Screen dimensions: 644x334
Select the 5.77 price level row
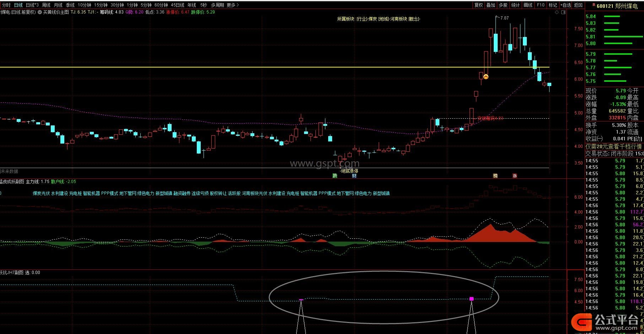click(x=615, y=68)
